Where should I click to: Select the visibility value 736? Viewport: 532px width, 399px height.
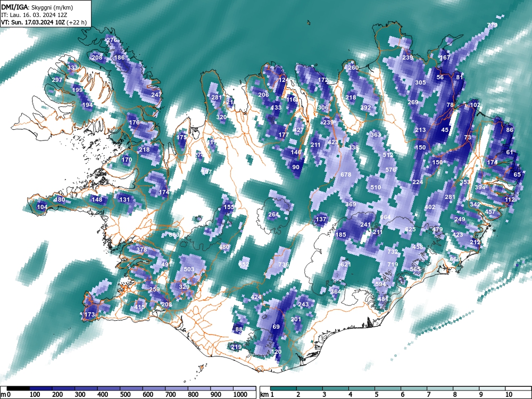284,264
